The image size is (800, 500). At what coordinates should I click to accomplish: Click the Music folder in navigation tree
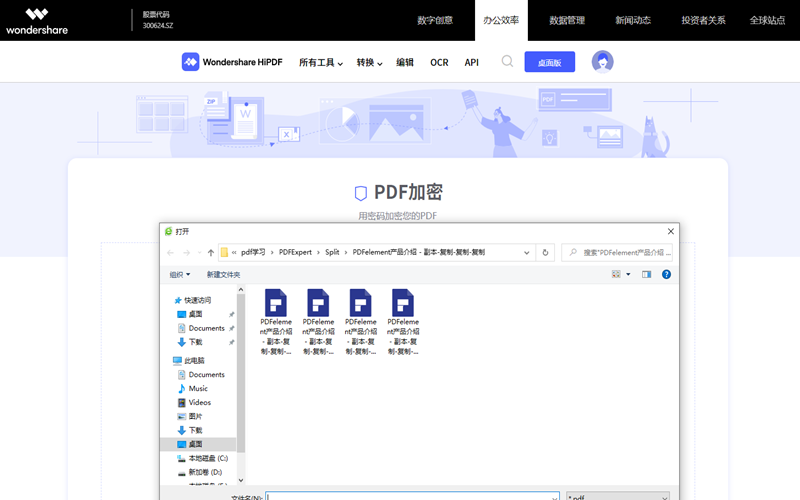tap(198, 388)
